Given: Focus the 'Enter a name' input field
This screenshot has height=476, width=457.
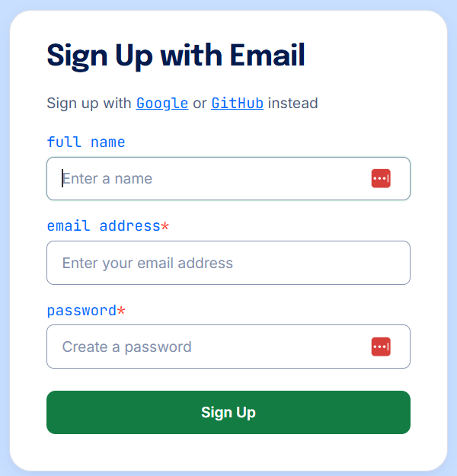Looking at the screenshot, I should [206, 179].
